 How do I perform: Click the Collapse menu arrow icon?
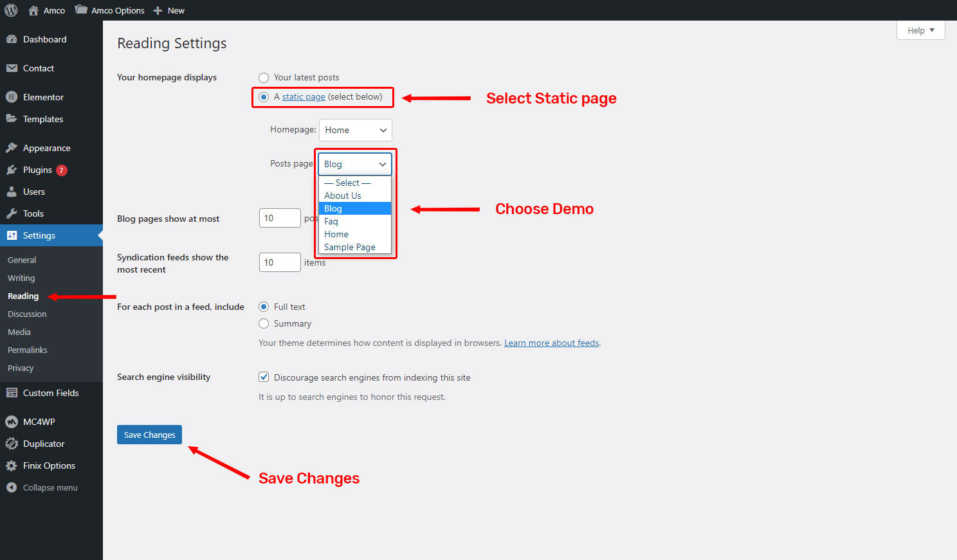point(12,487)
